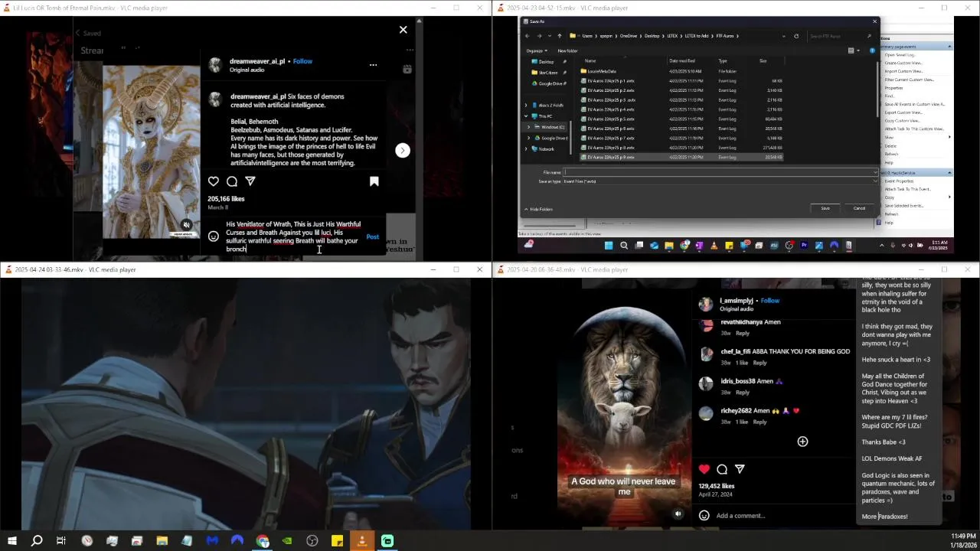The image size is (980, 551).
Task: Click the Save As back navigation arrow
Action: point(527,36)
